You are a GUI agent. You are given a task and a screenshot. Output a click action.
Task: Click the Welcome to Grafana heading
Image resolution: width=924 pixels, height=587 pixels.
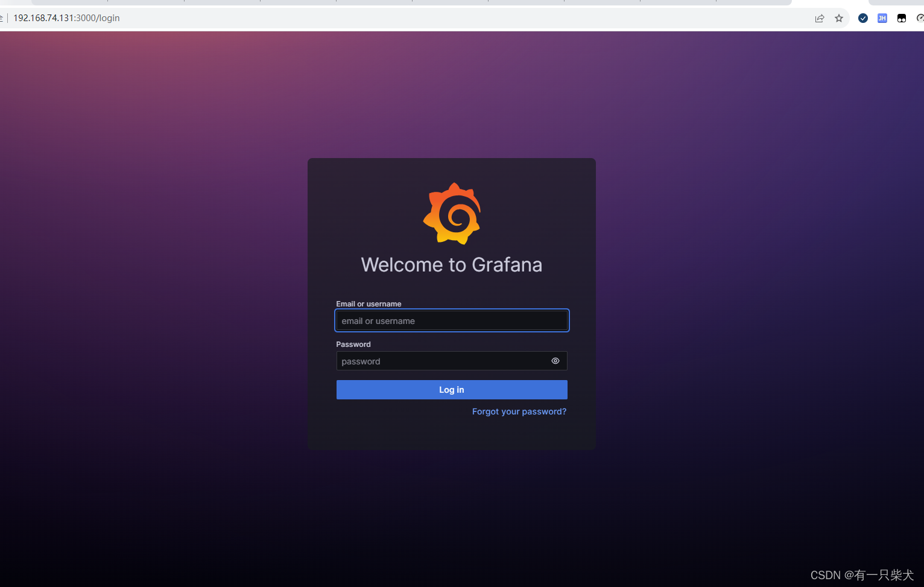tap(451, 264)
